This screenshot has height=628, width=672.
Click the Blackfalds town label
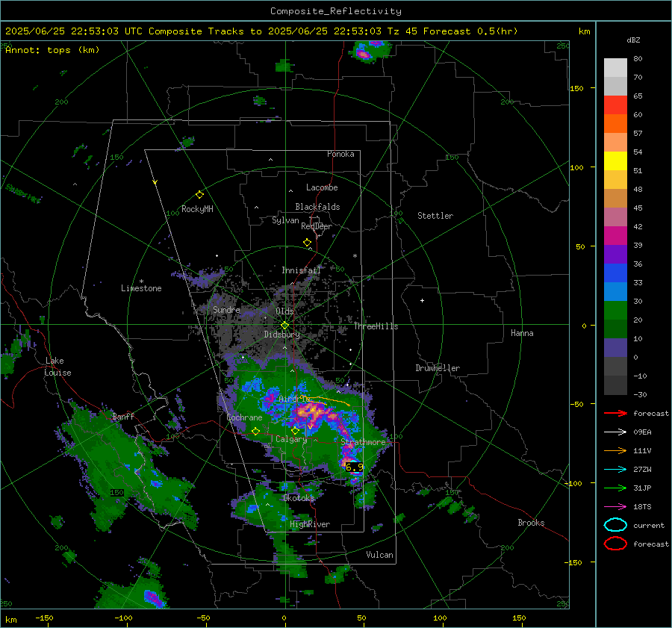click(x=317, y=207)
